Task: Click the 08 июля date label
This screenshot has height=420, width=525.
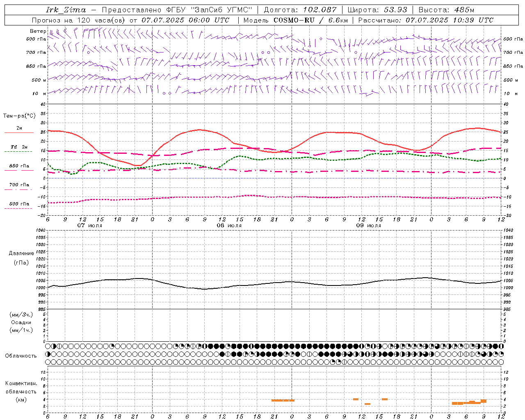Action: pos(229,226)
